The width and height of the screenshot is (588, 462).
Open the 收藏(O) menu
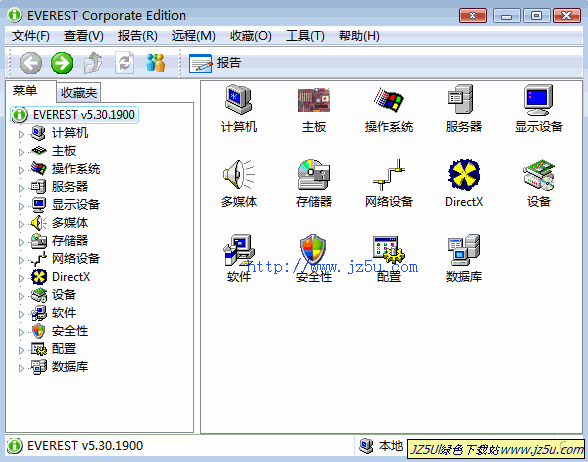coord(250,36)
